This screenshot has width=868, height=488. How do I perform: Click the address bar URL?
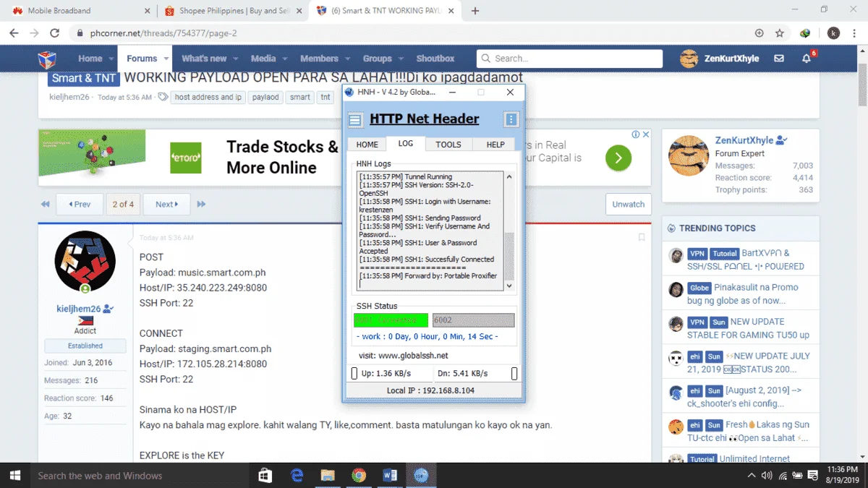(x=163, y=33)
